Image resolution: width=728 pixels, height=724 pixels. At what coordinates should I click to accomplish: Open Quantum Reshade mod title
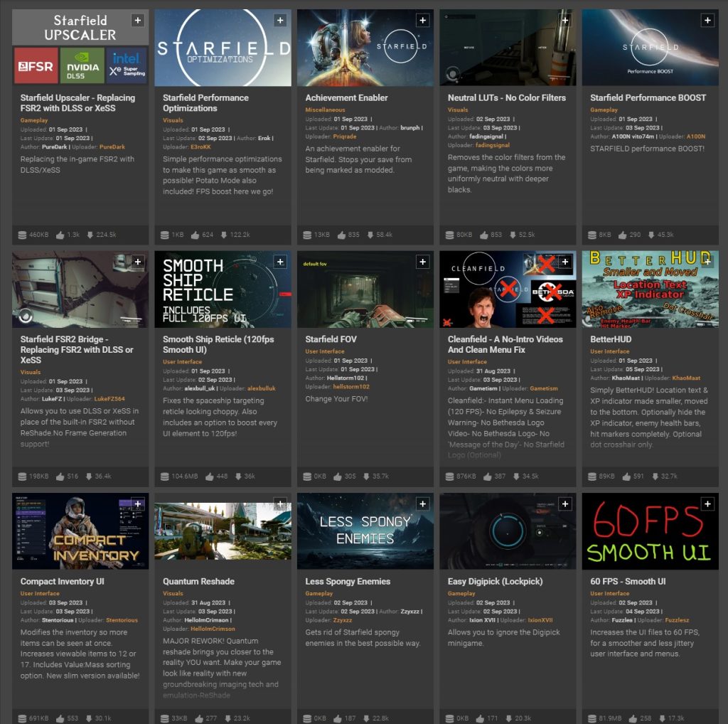[x=198, y=582]
